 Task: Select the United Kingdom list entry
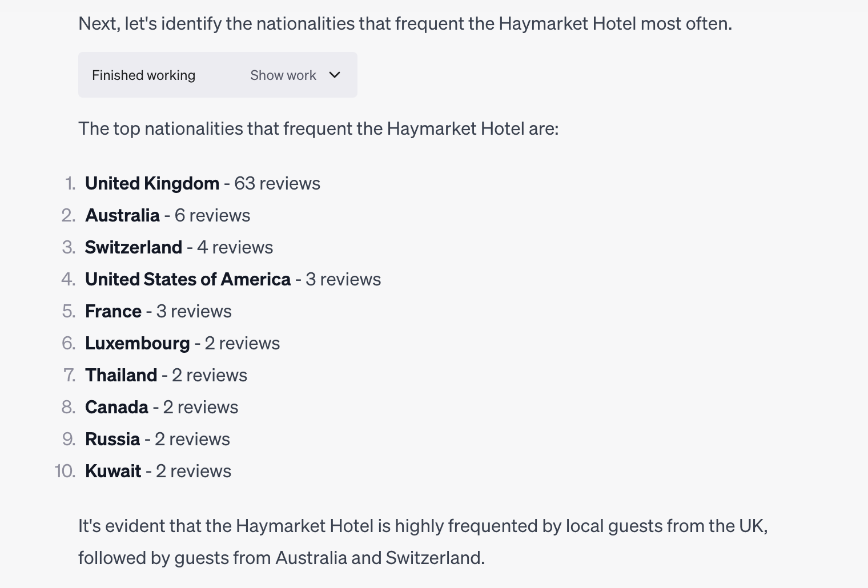[x=203, y=183]
